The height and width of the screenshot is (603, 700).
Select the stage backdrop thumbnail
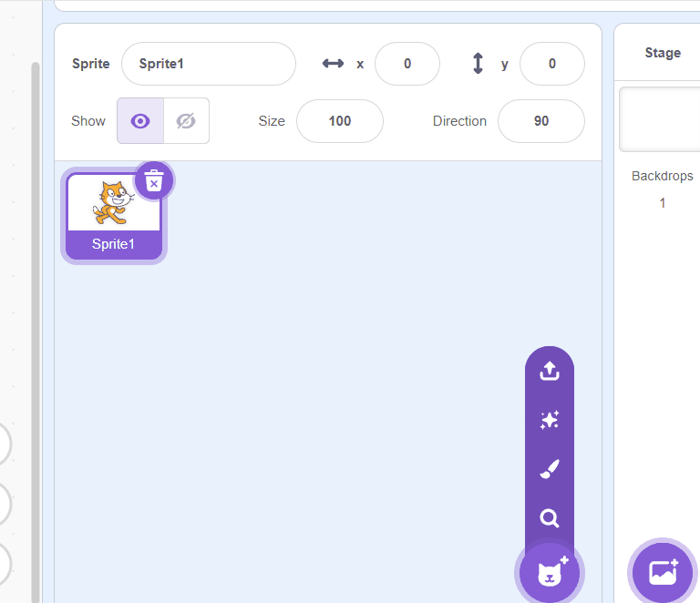[x=660, y=119]
